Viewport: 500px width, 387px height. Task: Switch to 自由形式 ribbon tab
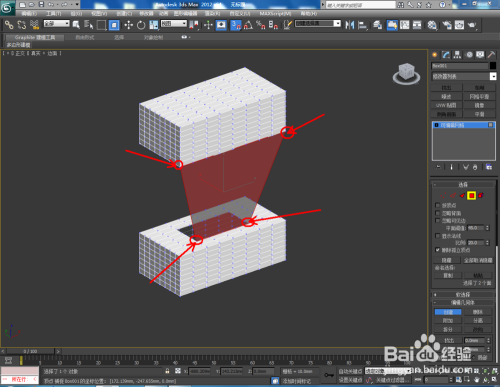click(85, 37)
